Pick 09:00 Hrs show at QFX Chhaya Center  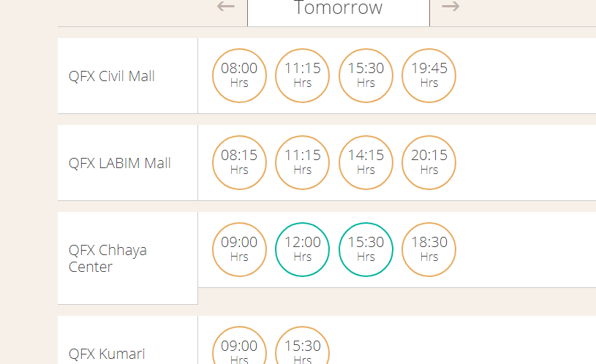click(x=239, y=250)
